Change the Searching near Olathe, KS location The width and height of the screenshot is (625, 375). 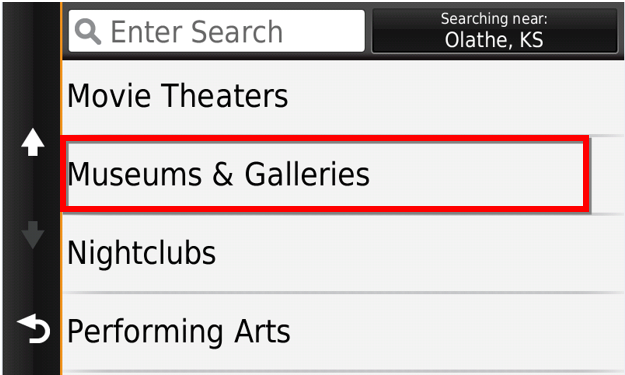point(494,31)
